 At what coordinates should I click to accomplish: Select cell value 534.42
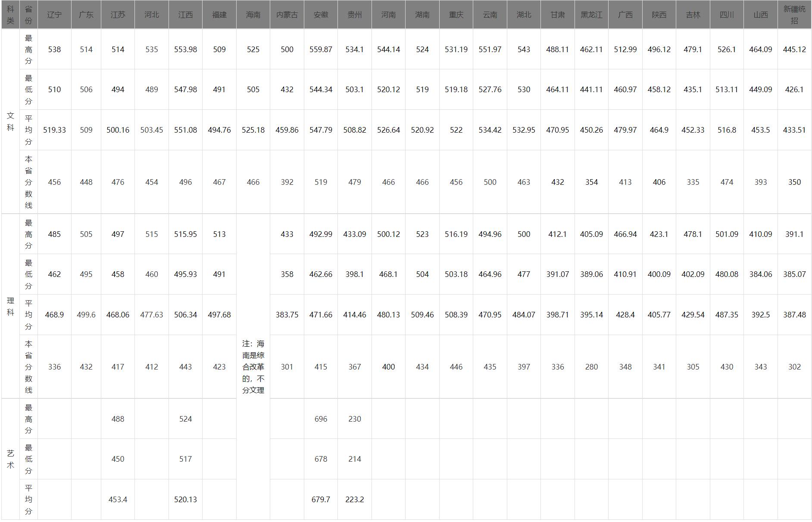pos(490,130)
